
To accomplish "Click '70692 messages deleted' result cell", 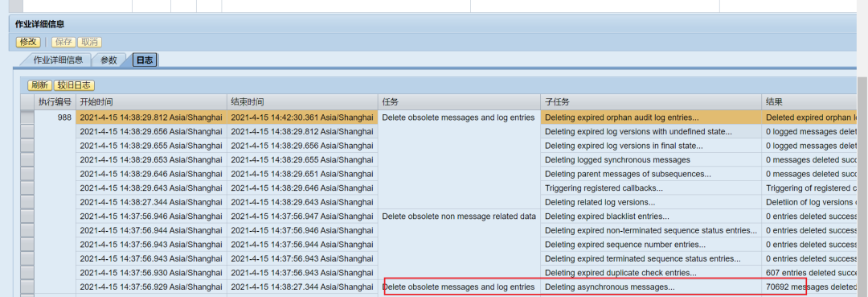I will tap(810, 287).
